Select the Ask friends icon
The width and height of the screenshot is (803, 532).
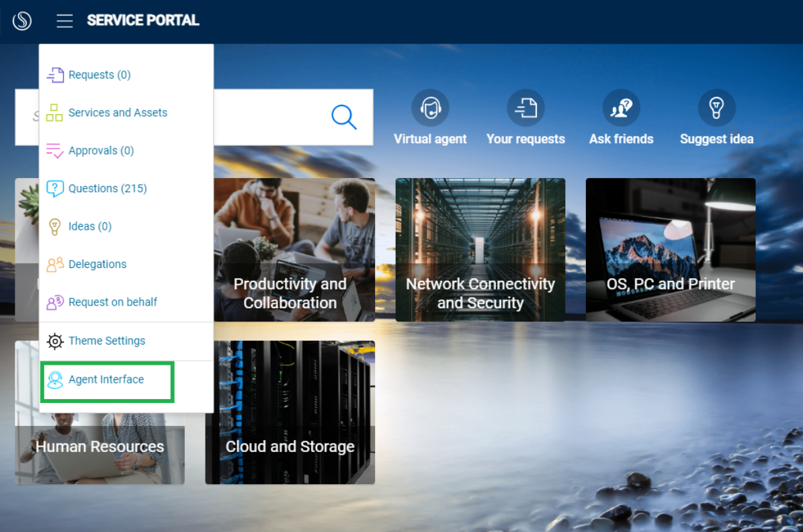(621, 107)
